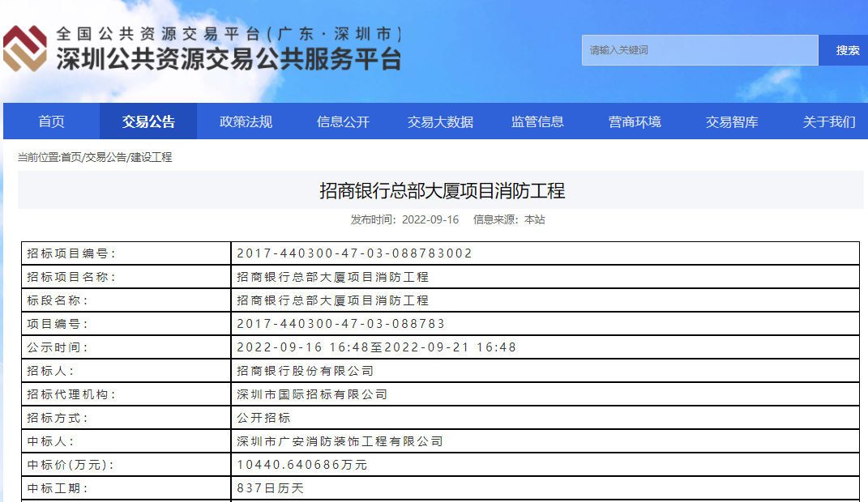Image resolution: width=868 pixels, height=502 pixels.
Task: Click the bid price 10440.640686万元 cell
Action: point(301,465)
